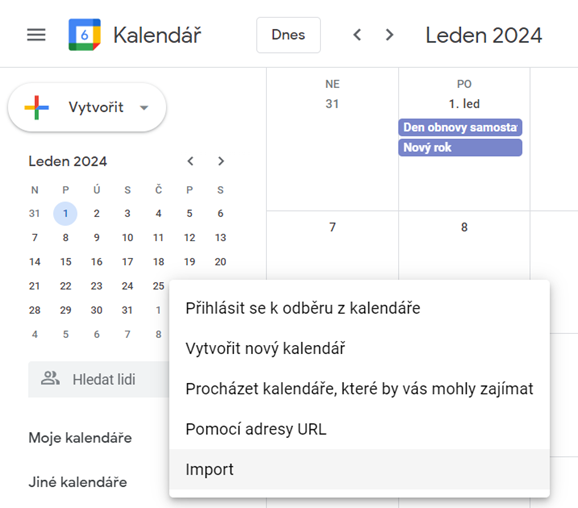Show previous month in mini calendar
This screenshot has width=578, height=508.
[190, 161]
